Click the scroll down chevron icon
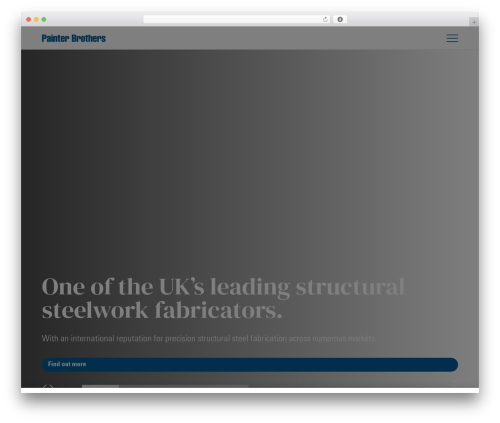The width and height of the screenshot is (500, 423). tap(454, 382)
